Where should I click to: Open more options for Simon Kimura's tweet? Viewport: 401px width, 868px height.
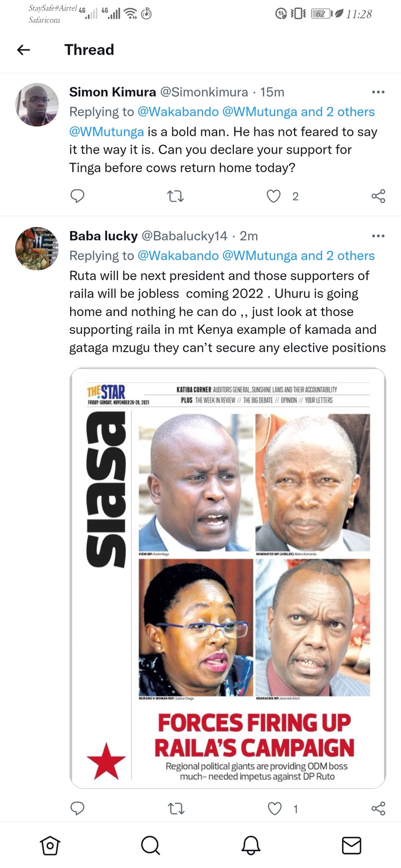pos(378,92)
